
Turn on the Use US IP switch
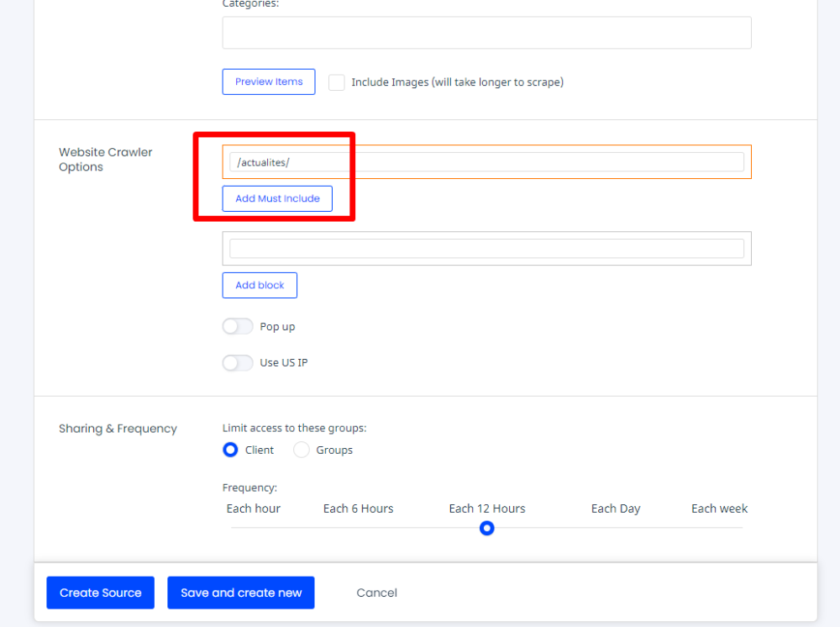coord(238,363)
